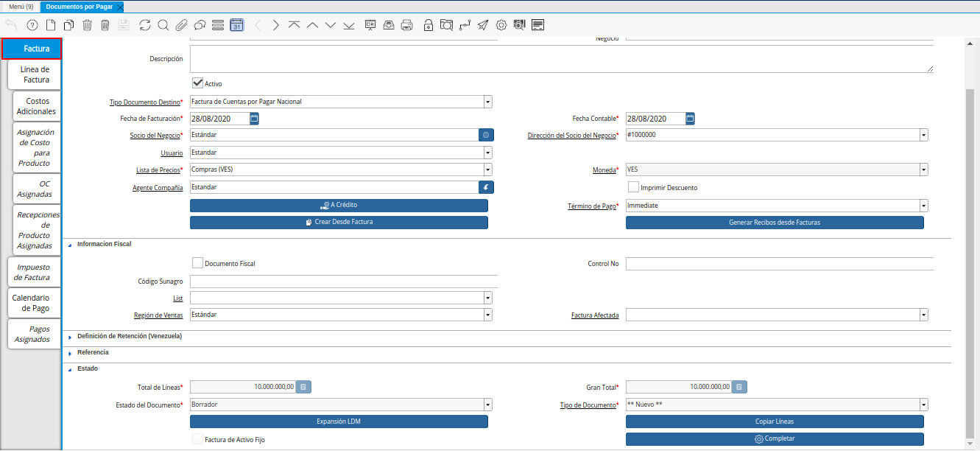Click the Crear Desde Factura button

coord(339,222)
